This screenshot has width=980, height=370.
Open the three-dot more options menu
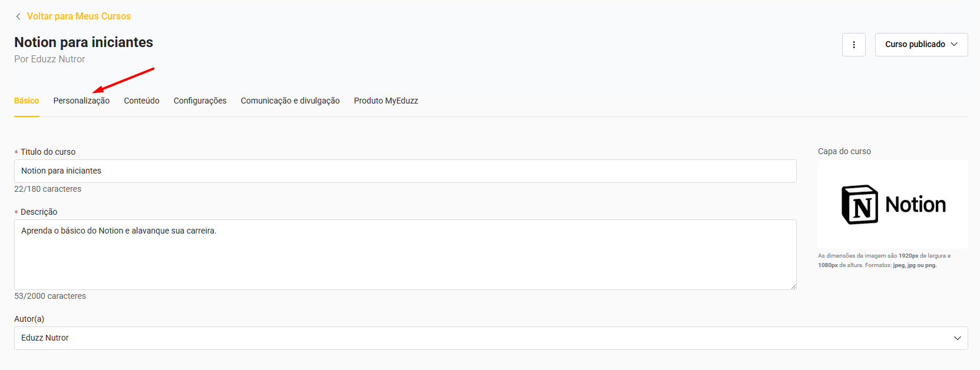pyautogui.click(x=853, y=45)
